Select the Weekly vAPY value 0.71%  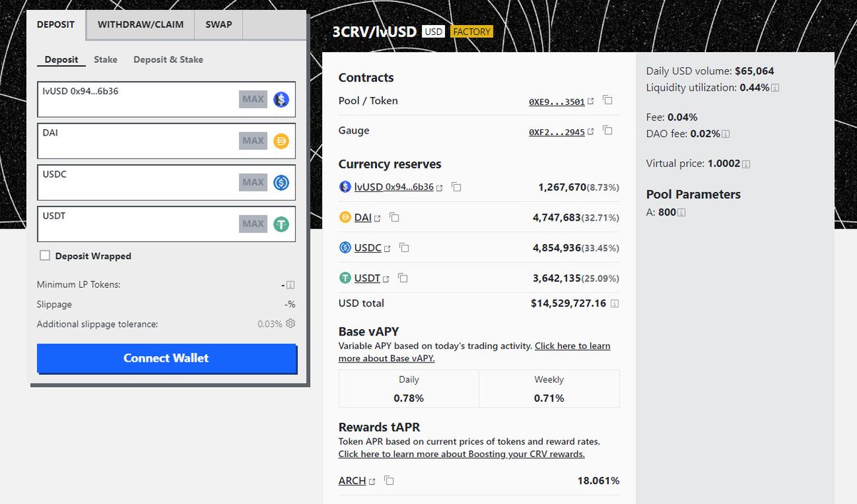point(548,398)
